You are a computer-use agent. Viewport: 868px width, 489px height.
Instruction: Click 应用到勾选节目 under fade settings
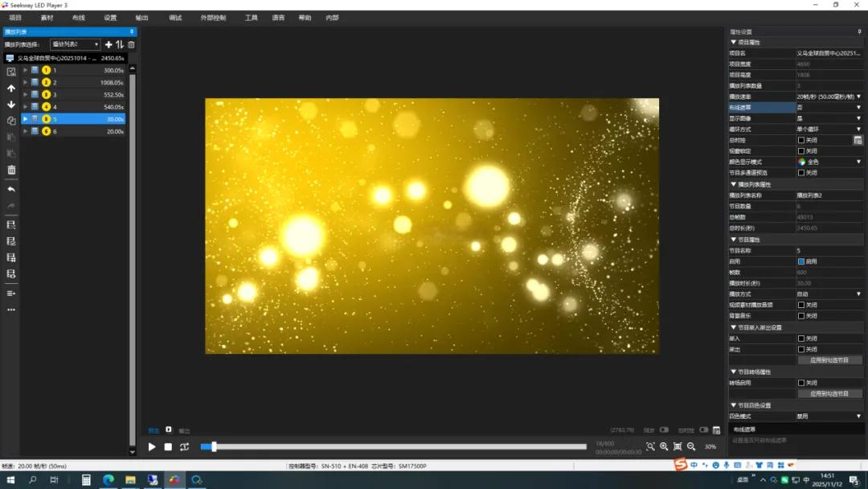coord(829,360)
